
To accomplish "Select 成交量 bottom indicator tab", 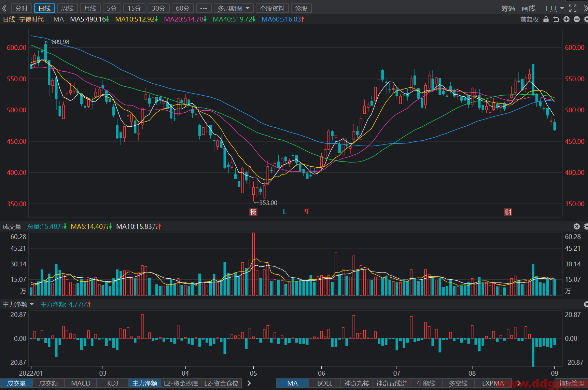I will 16,383.
